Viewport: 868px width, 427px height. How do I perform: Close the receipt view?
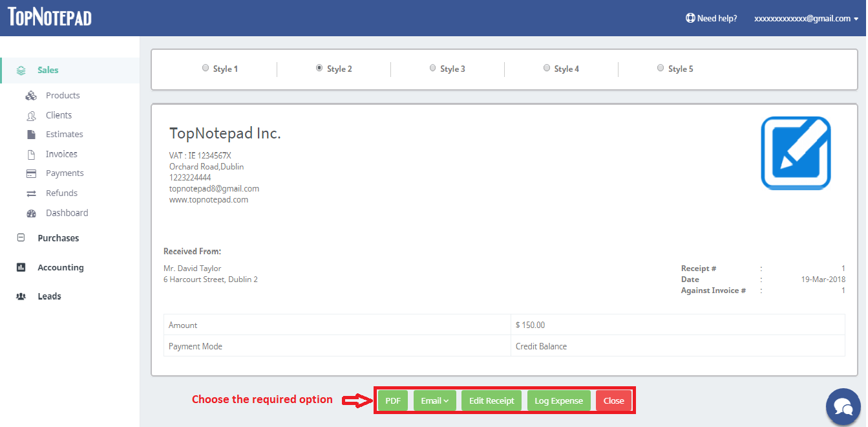point(614,400)
